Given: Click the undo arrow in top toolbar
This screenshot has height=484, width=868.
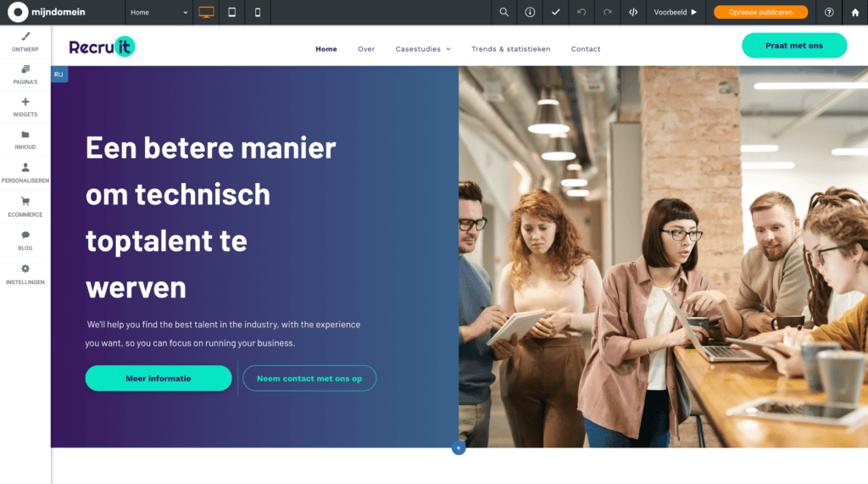Looking at the screenshot, I should coord(581,13).
